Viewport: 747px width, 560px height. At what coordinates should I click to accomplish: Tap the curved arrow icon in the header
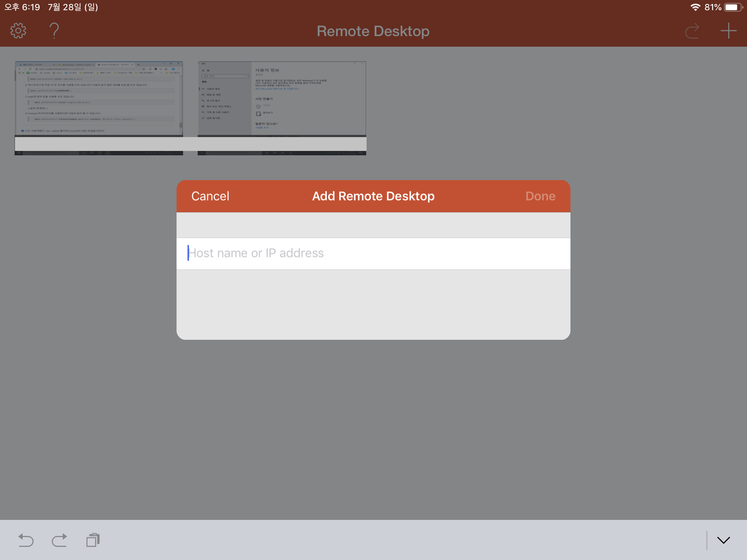coord(692,31)
